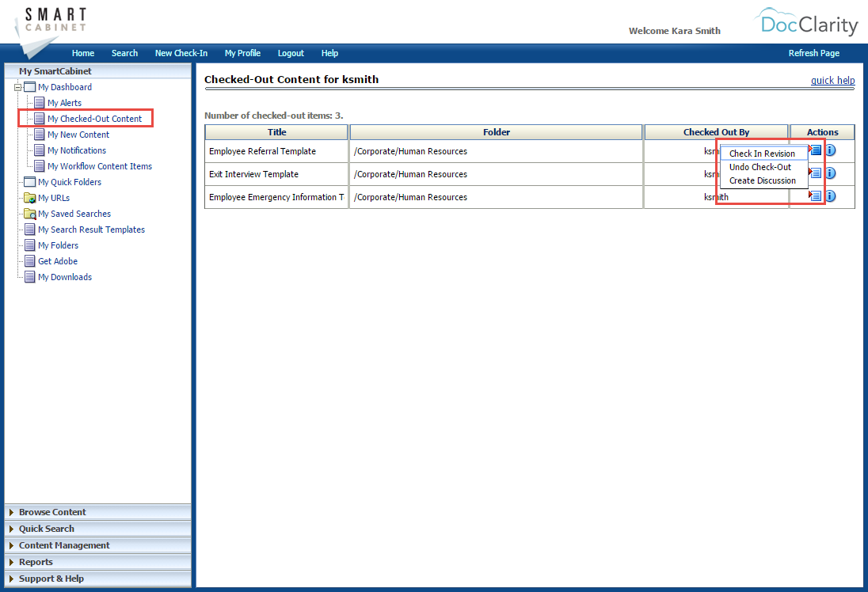Click the My Alerts document icon

tap(38, 102)
